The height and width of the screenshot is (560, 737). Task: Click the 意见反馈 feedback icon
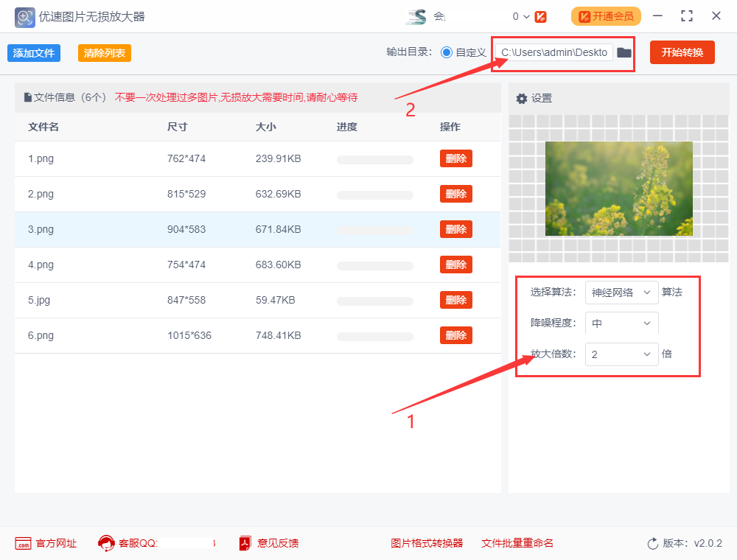243,543
